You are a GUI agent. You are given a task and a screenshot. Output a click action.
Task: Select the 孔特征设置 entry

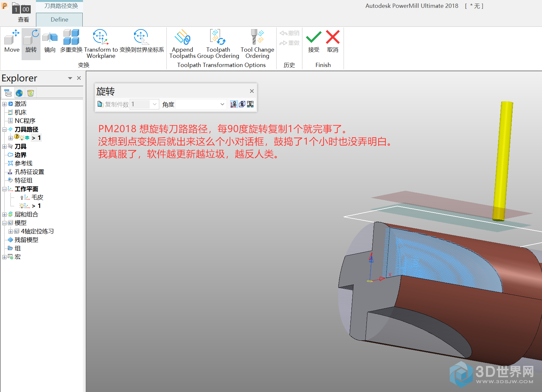pos(29,172)
